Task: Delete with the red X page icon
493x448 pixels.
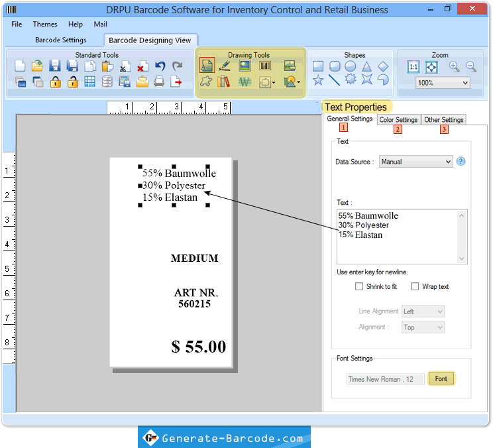Action: click(142, 66)
